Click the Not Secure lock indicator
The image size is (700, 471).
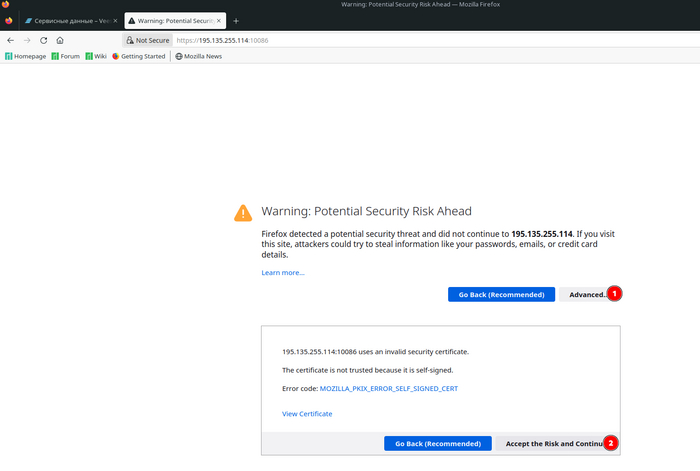(x=147, y=40)
